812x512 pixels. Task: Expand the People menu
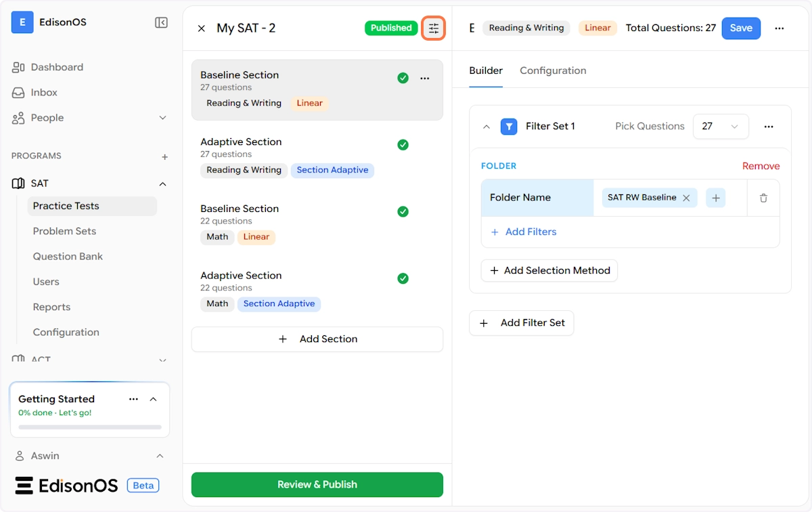[x=162, y=118]
